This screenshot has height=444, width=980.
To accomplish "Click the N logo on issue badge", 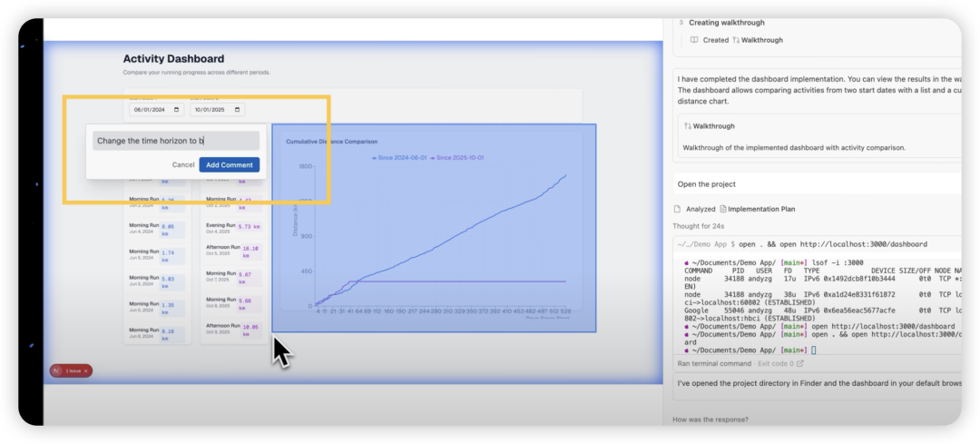I will coord(56,371).
